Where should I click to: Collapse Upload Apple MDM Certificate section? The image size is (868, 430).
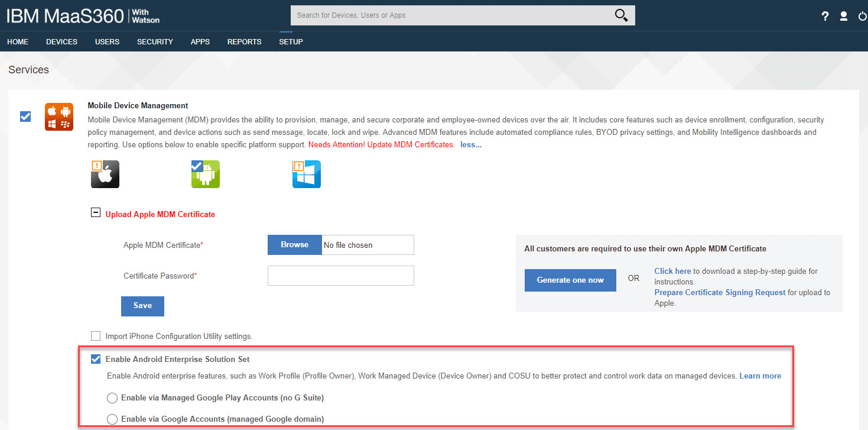95,214
